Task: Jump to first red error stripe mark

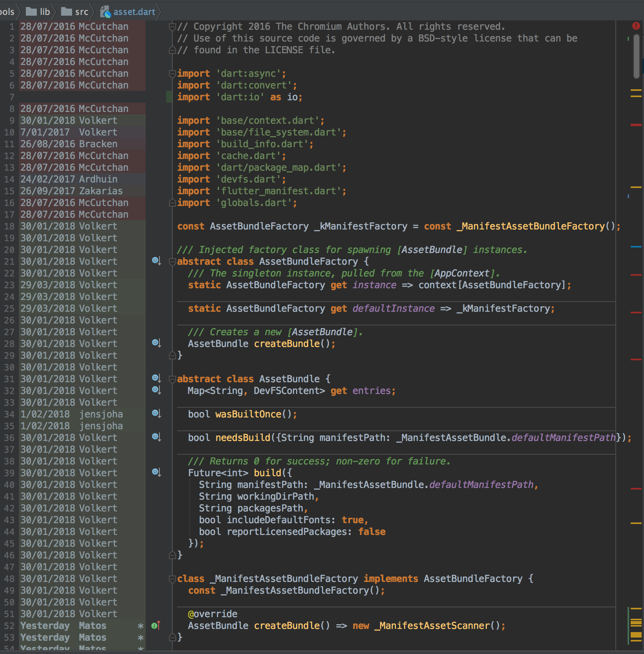Action: click(x=636, y=125)
